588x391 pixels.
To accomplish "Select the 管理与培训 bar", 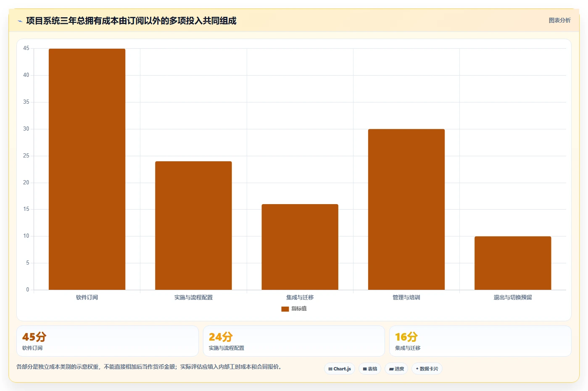I will coord(406,210).
